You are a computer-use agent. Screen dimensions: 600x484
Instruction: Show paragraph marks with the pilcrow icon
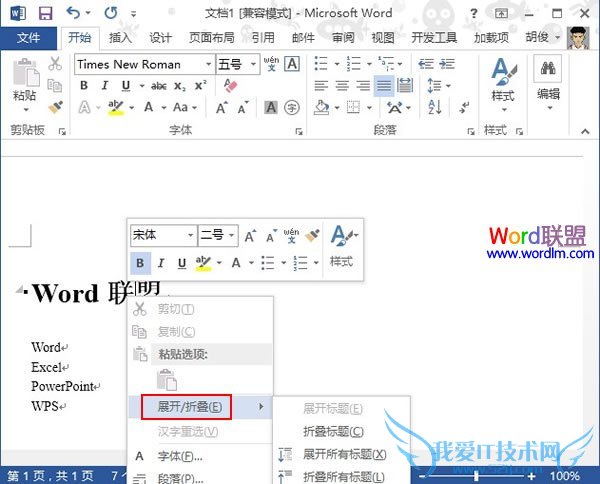465,107
